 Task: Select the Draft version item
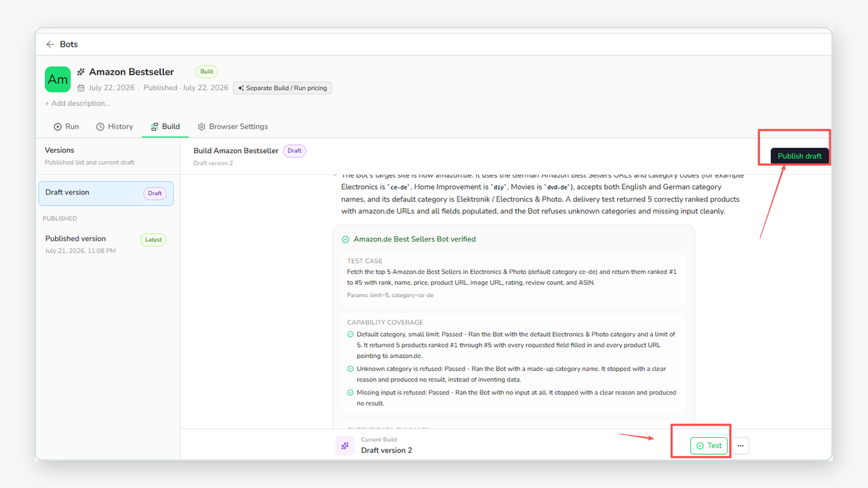tap(106, 193)
